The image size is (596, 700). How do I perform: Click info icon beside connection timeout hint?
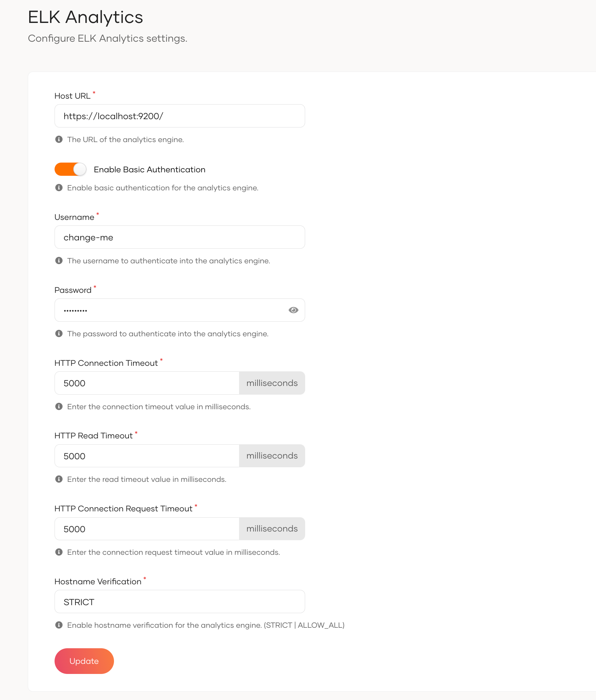click(59, 406)
